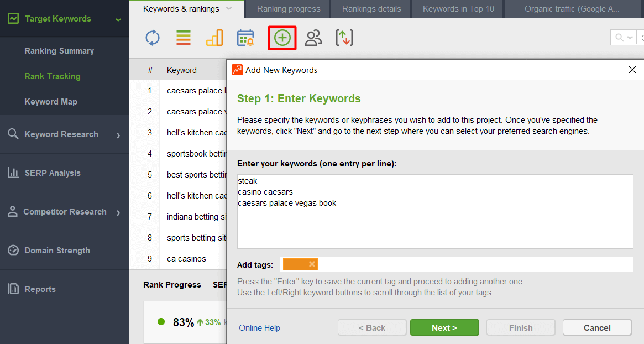Switch to the Keywords in Top 10 tab
The height and width of the screenshot is (344, 644).
(458, 9)
